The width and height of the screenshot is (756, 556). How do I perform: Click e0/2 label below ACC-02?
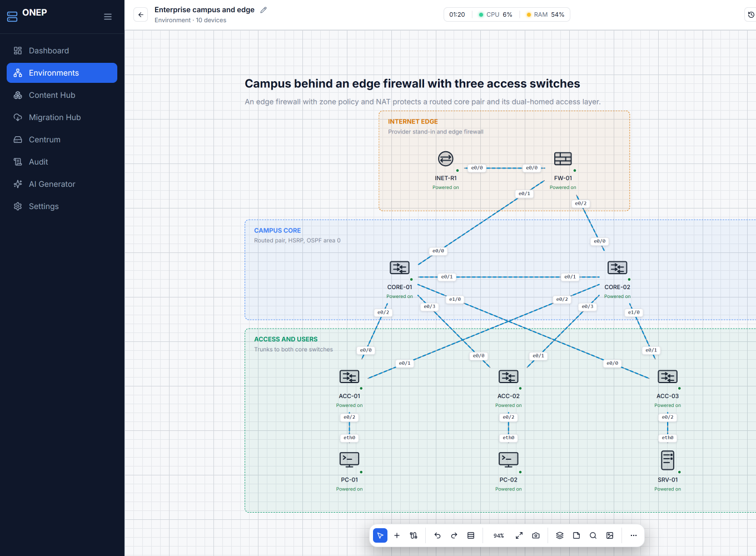[x=509, y=418]
